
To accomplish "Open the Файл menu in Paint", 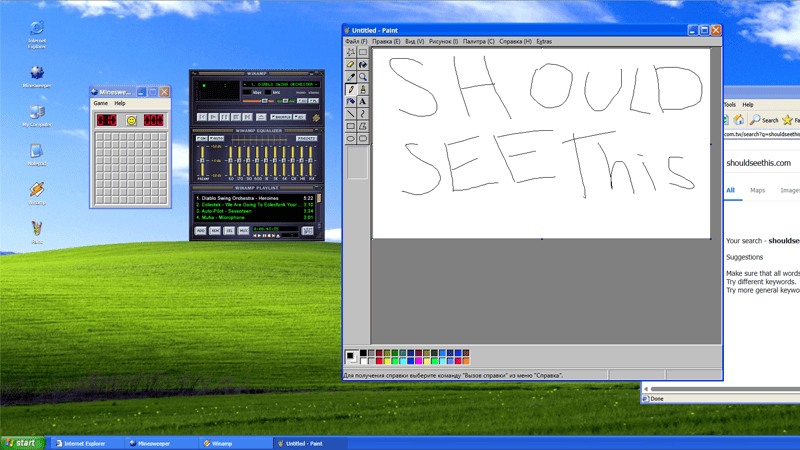I will [x=356, y=41].
